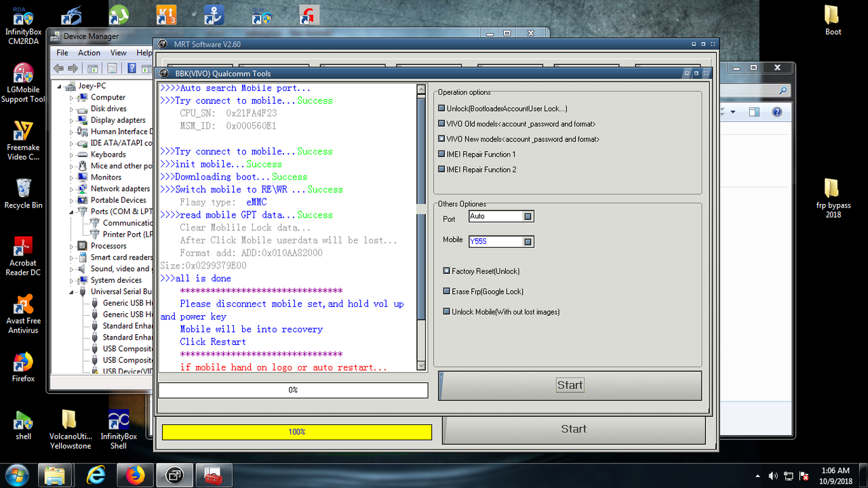Check Erase Frp(Google Lock) option
Image resolution: width=868 pixels, height=488 pixels.
447,291
